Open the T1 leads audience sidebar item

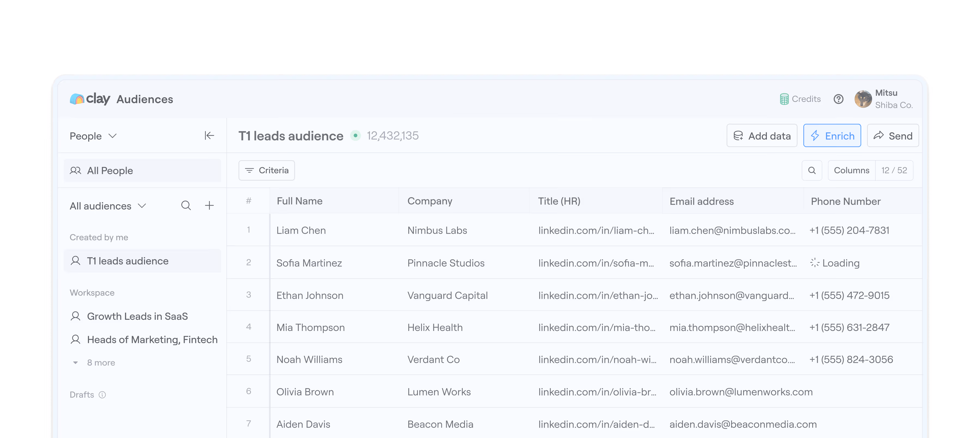(142, 261)
